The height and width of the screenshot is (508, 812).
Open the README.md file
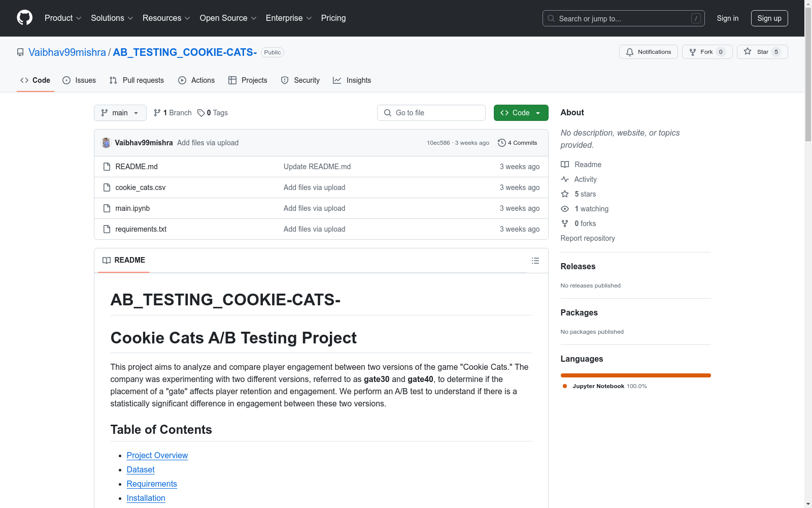137,167
